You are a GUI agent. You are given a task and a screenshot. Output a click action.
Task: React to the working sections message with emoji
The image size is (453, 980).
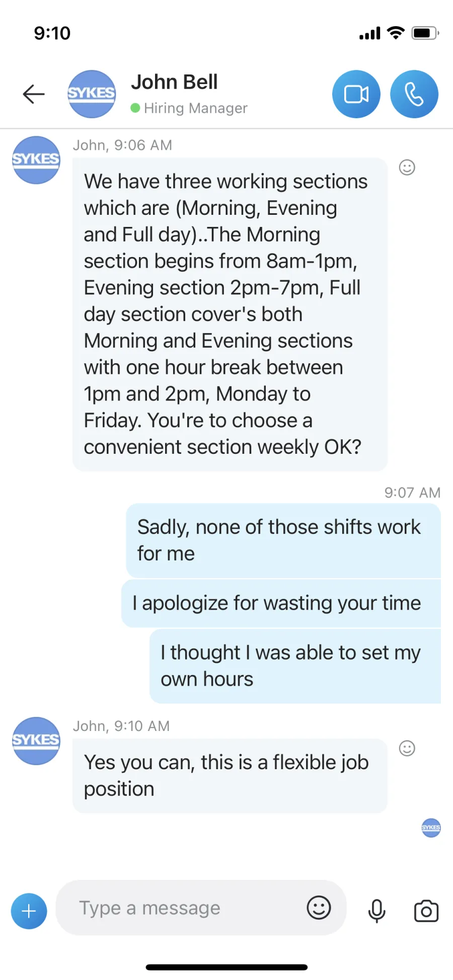point(407,168)
